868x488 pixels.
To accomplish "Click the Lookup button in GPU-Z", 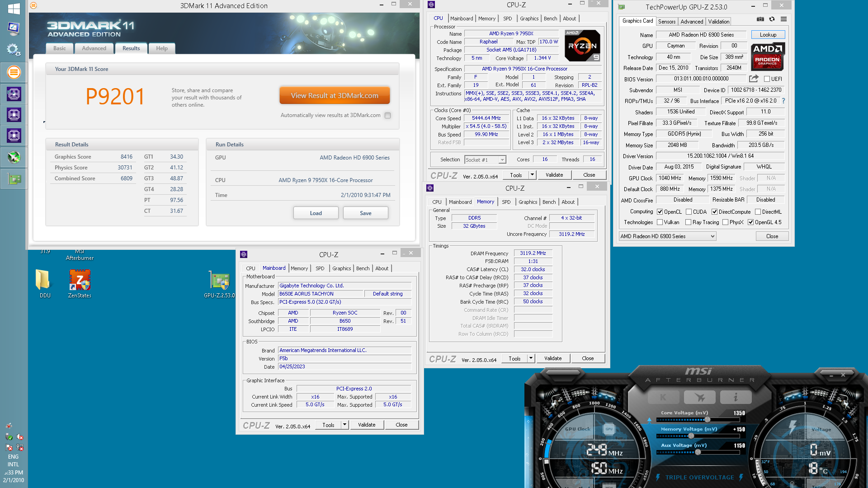I will pos(768,35).
